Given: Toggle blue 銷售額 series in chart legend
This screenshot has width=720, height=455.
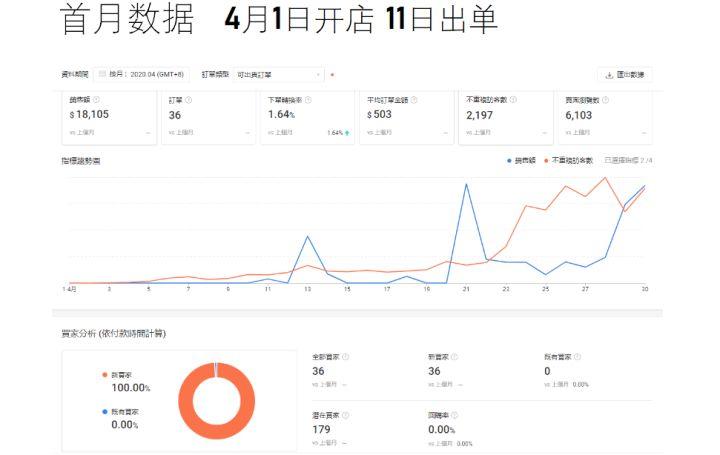Looking at the screenshot, I should [x=521, y=161].
